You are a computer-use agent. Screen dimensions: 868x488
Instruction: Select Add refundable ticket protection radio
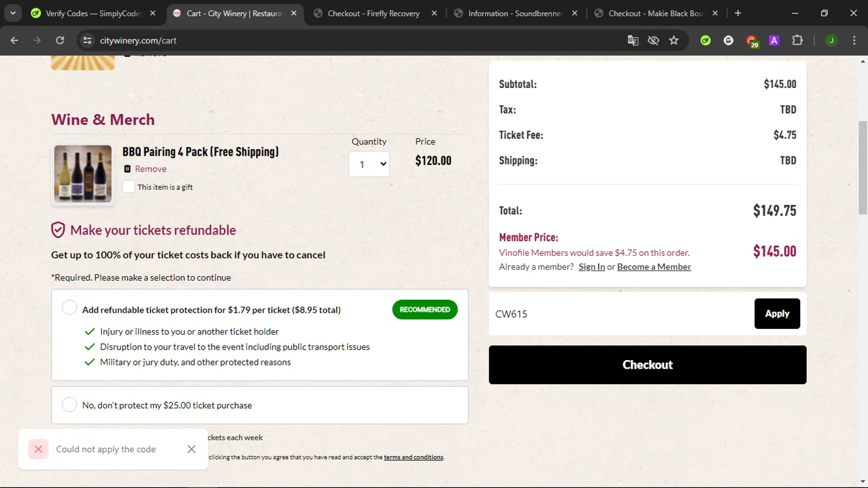coord(69,308)
